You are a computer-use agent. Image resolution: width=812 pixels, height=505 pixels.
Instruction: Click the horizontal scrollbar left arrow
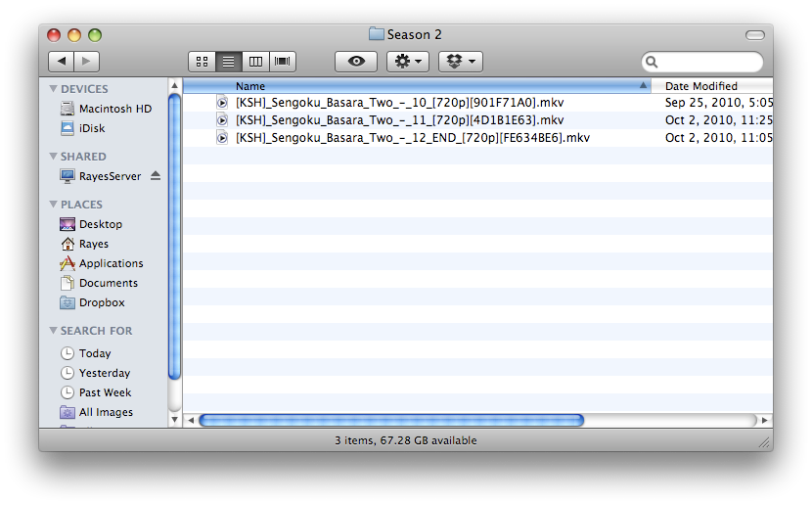coord(191,420)
